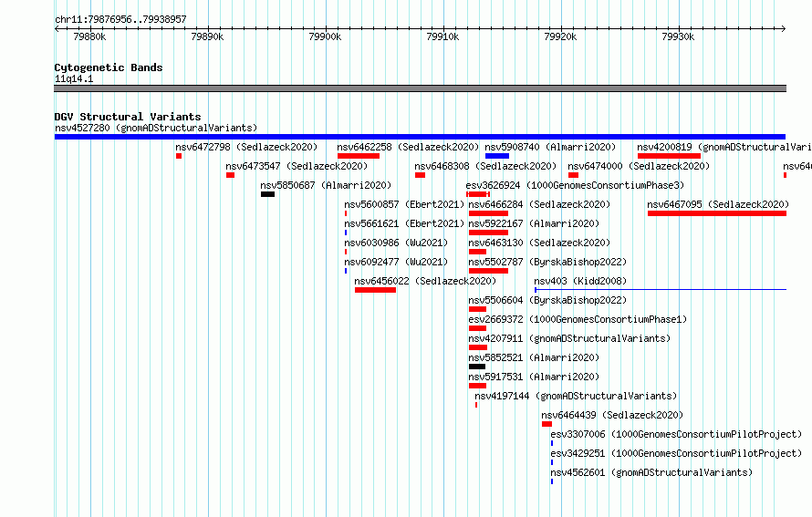
Task: Select the red bar under nsv6466284
Action: (488, 213)
